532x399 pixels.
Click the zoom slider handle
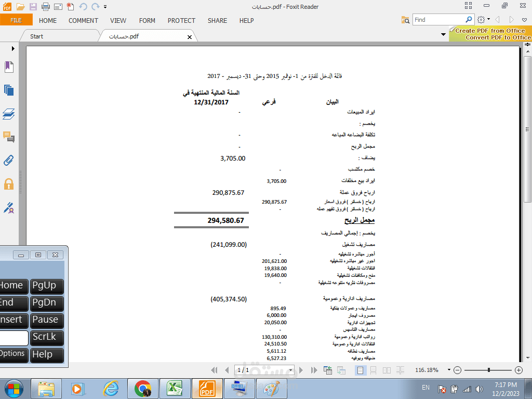tap(489, 370)
